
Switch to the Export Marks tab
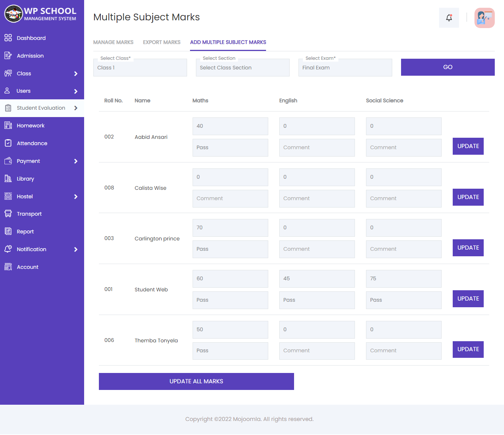click(162, 42)
